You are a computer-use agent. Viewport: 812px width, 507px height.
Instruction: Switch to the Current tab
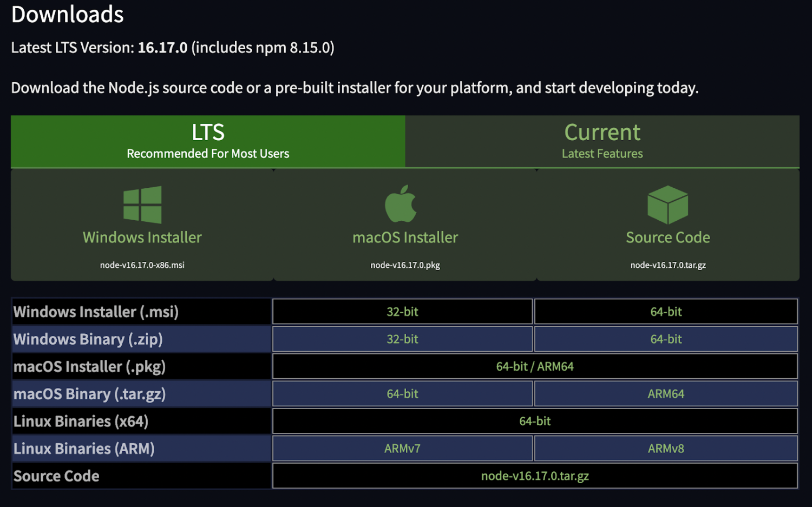602,141
